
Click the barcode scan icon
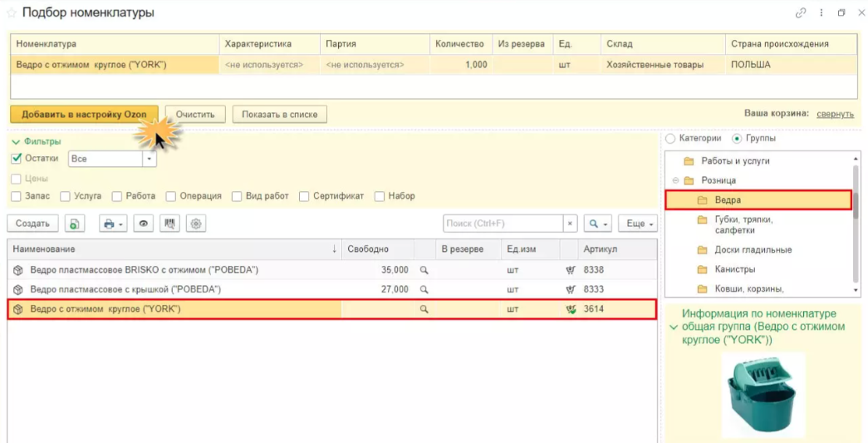coord(170,224)
